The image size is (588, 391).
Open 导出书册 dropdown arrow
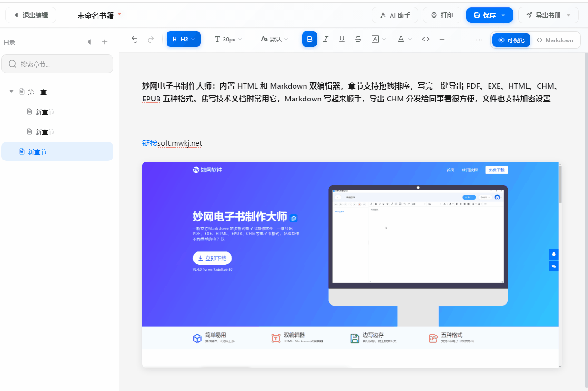(x=568, y=15)
